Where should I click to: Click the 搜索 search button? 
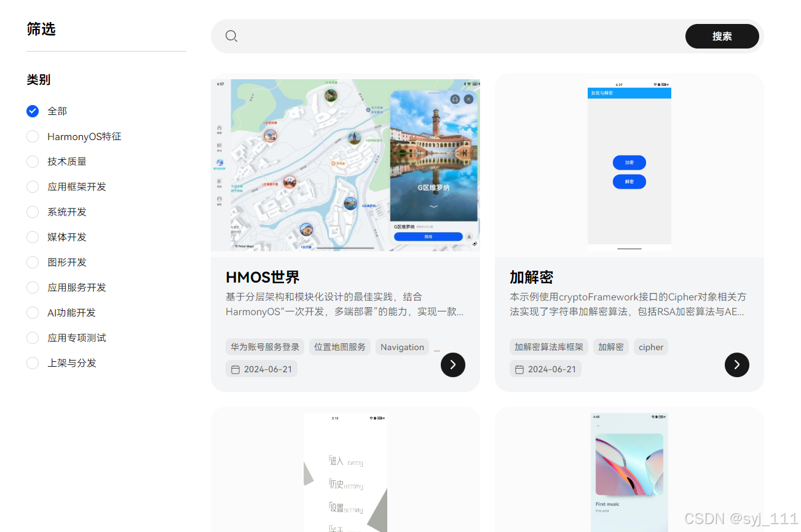722,36
